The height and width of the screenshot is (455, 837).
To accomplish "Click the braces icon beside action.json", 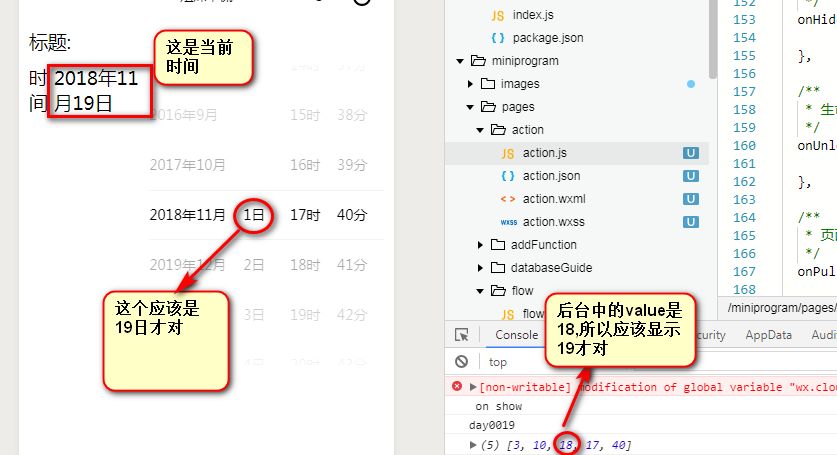I will (508, 176).
